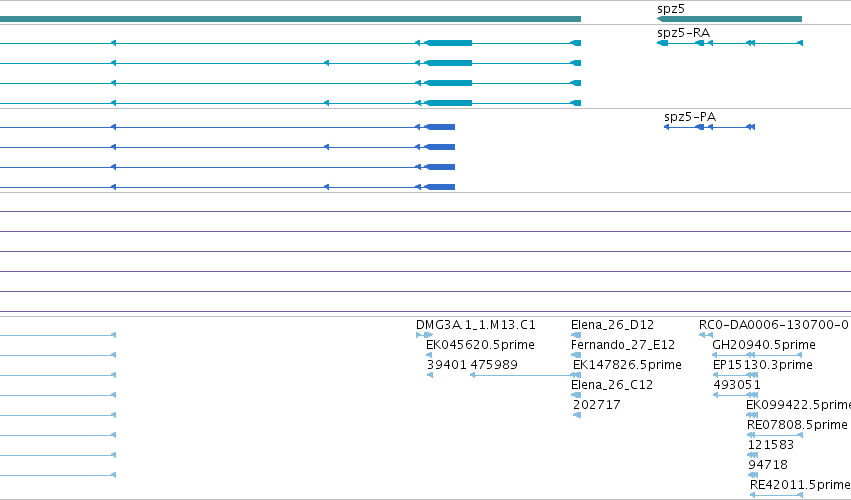Select the RE07808.5prime label
This screenshot has height=500, width=851.
click(797, 425)
